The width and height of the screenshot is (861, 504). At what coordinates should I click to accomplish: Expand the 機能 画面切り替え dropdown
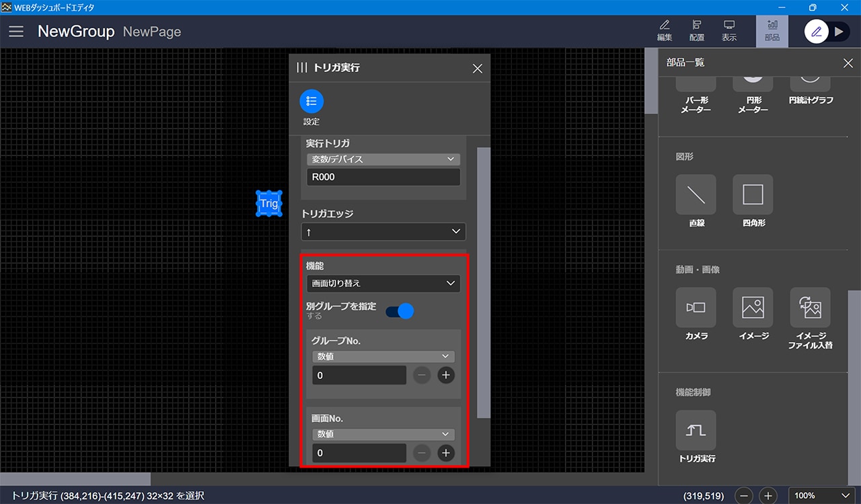pos(383,284)
